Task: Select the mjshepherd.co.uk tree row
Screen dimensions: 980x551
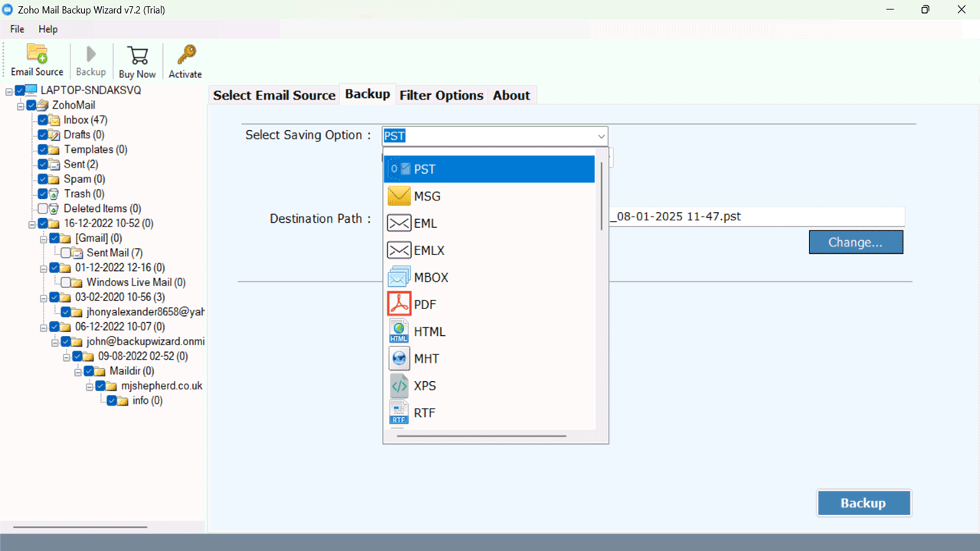Action: tap(162, 386)
